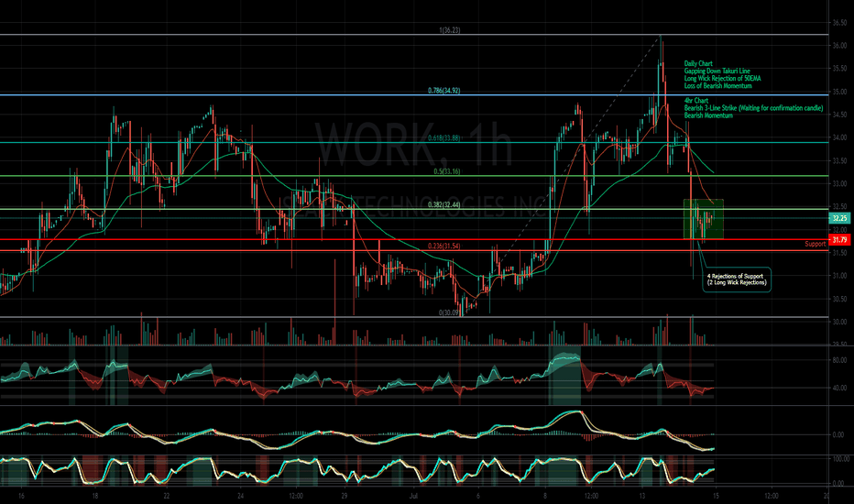Image resolution: width=854 pixels, height=504 pixels.
Task: Click the 33.00 price axis label
Action: point(838,183)
